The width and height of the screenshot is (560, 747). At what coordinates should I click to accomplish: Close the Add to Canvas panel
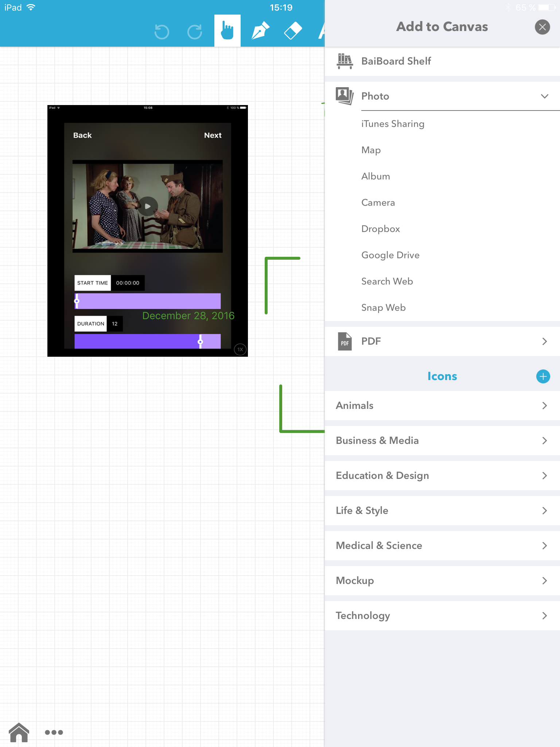542,27
